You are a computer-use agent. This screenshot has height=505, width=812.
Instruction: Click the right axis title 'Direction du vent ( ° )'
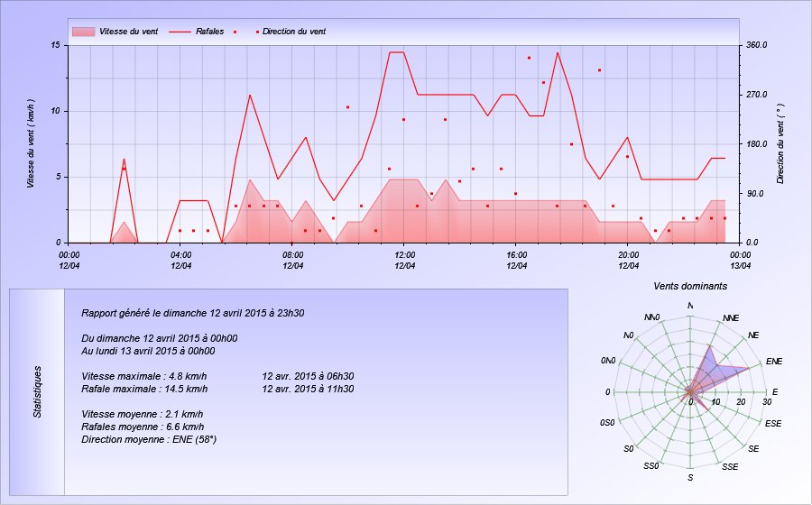pos(780,144)
